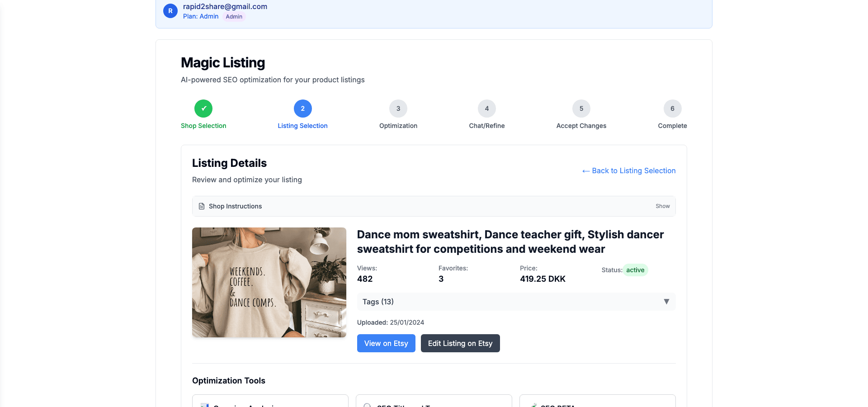
Task: Click the completed Shop Selection checkmark circle
Action: click(x=203, y=109)
